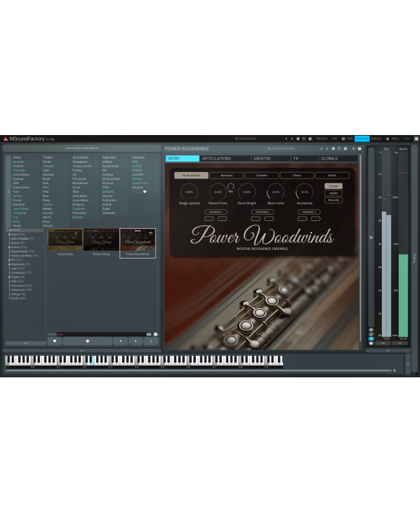Expand the Bass category in tree

coord(10,235)
